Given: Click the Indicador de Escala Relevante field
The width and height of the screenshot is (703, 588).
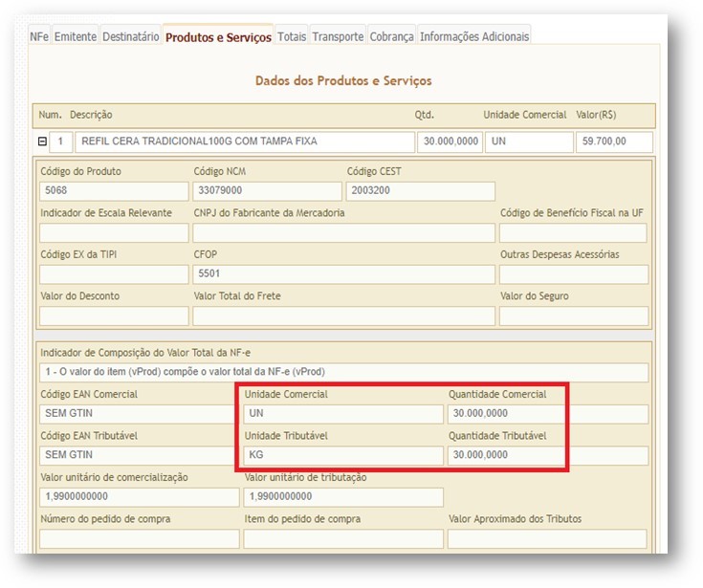Looking at the screenshot, I should [114, 233].
